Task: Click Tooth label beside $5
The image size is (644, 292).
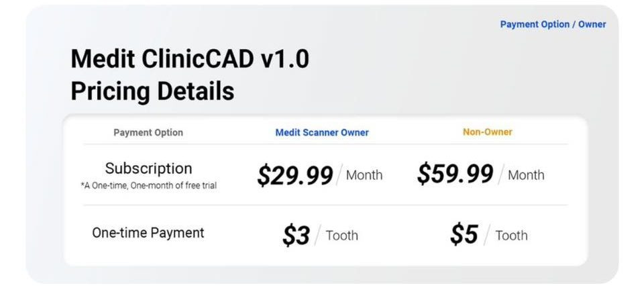Action: (x=511, y=236)
